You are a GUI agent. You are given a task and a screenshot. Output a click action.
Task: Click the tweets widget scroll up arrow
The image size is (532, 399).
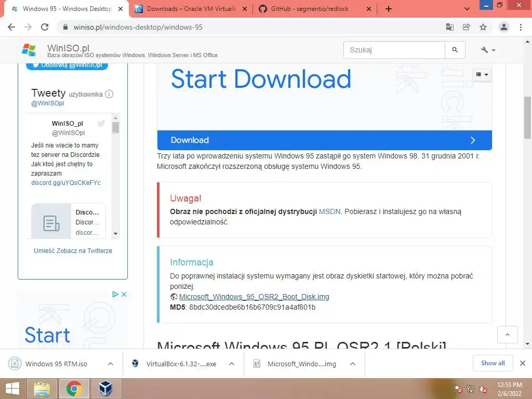pyautogui.click(x=116, y=118)
